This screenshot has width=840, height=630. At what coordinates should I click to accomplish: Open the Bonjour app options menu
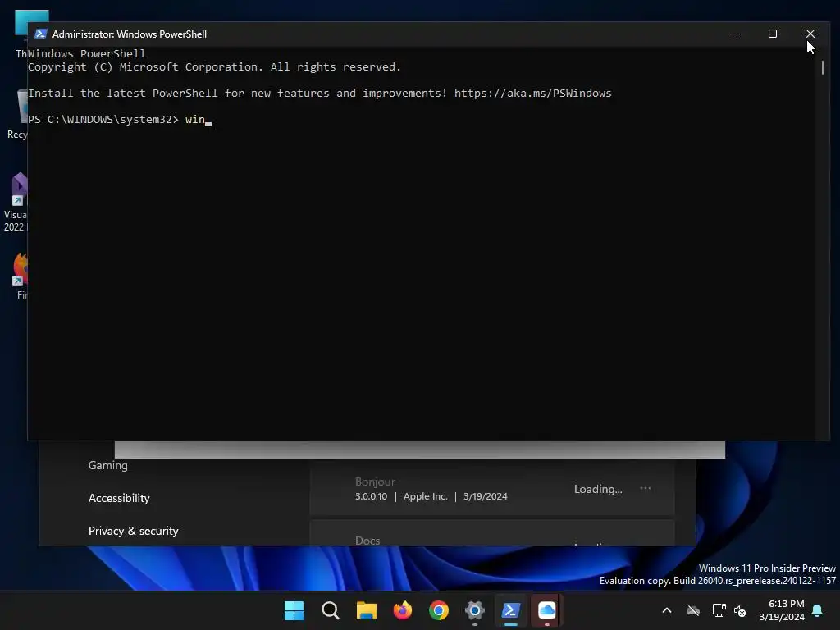(646, 489)
